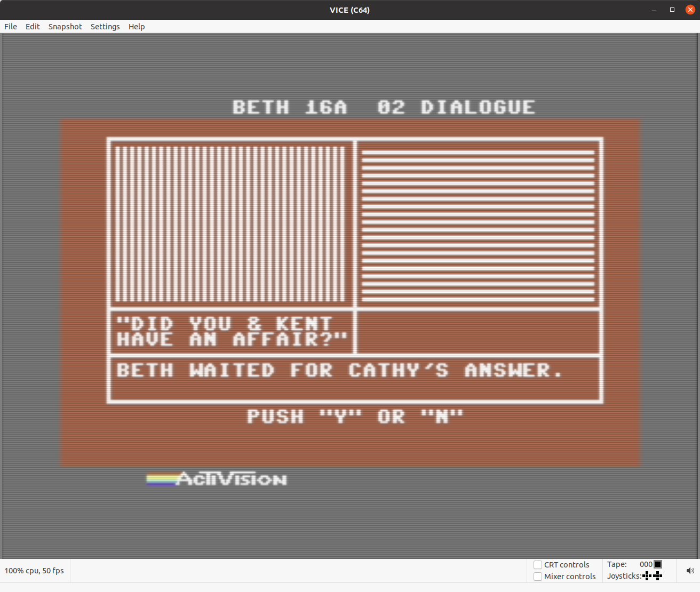Click the Activision logo
Screen dimensions: 700x592
[x=217, y=479]
